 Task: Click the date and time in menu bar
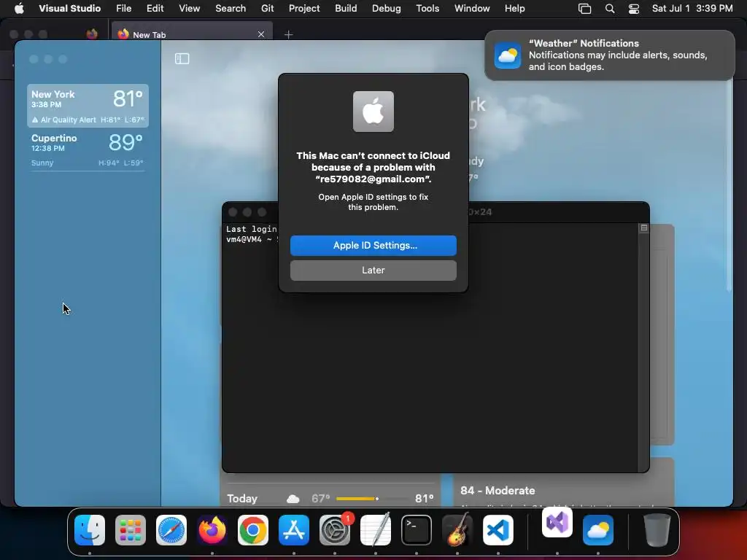click(x=692, y=8)
